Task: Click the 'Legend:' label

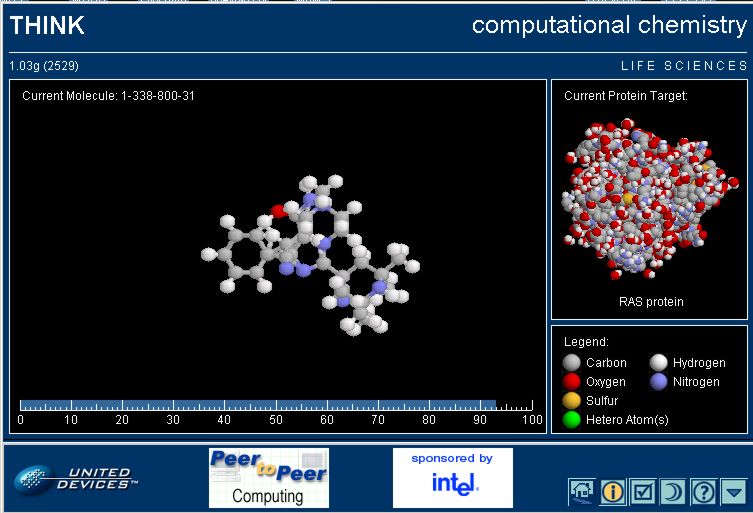Action: pos(586,342)
